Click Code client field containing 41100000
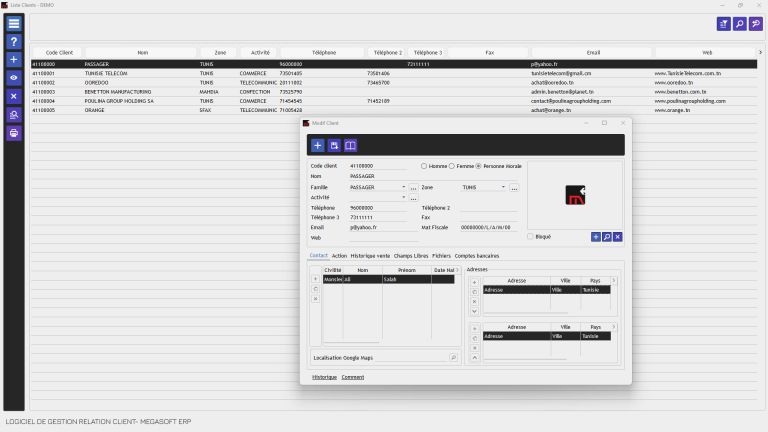 [x=378, y=166]
